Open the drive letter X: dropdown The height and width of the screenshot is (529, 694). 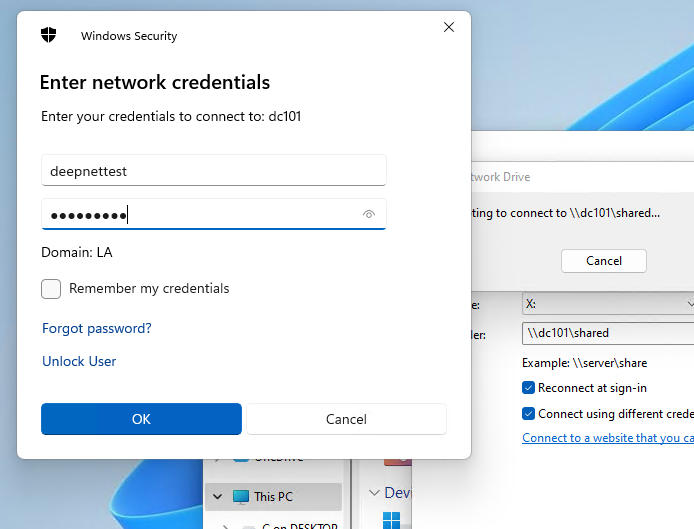608,304
